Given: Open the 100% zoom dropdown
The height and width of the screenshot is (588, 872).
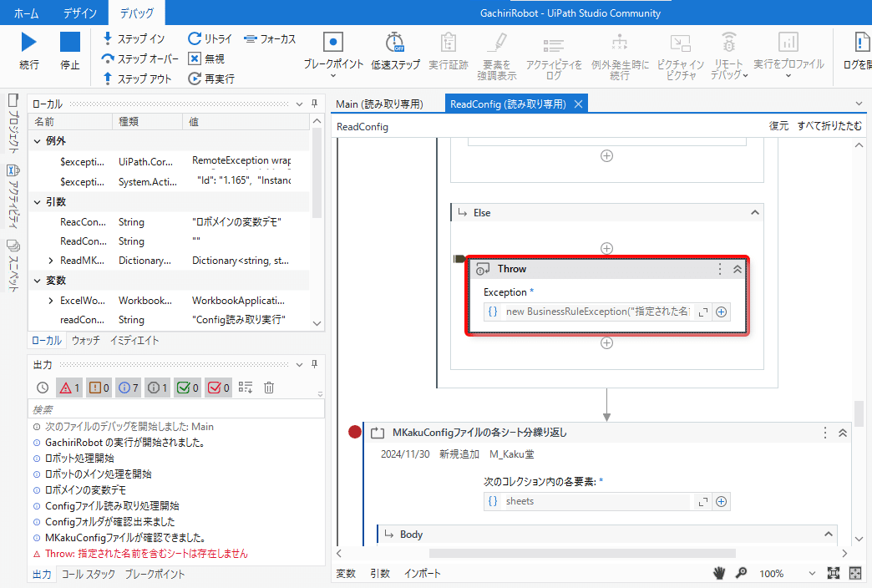Looking at the screenshot, I should (x=812, y=574).
